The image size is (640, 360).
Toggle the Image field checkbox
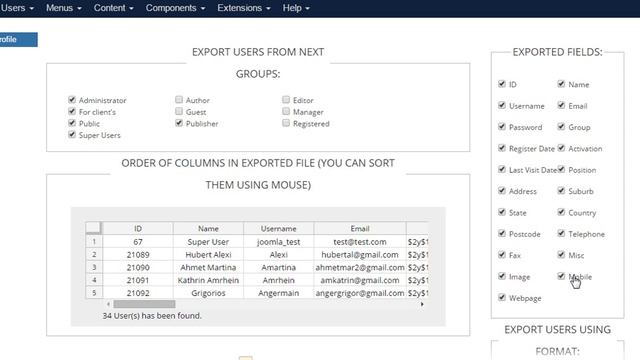click(502, 276)
